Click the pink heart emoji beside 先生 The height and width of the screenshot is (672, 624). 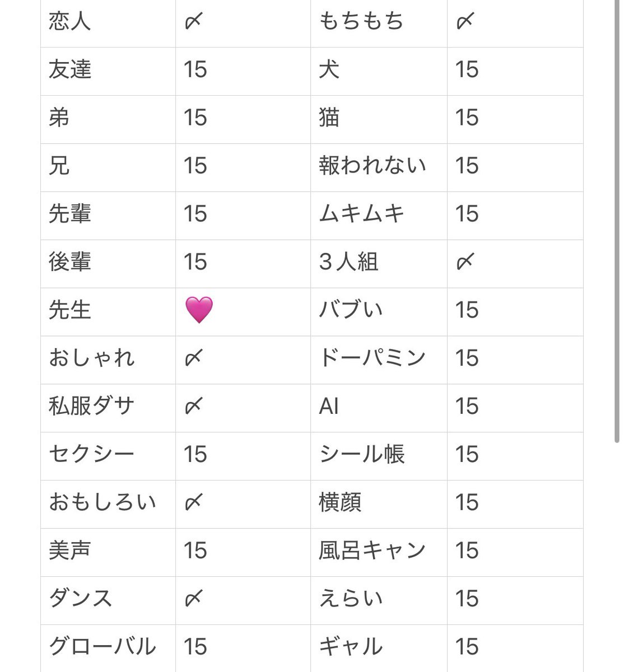[x=199, y=310]
